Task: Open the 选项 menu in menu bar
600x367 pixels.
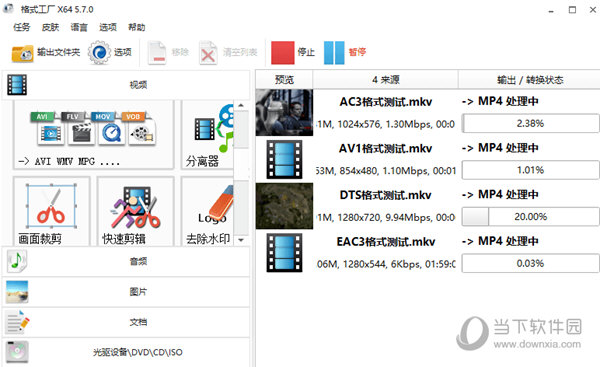Action: [108, 27]
